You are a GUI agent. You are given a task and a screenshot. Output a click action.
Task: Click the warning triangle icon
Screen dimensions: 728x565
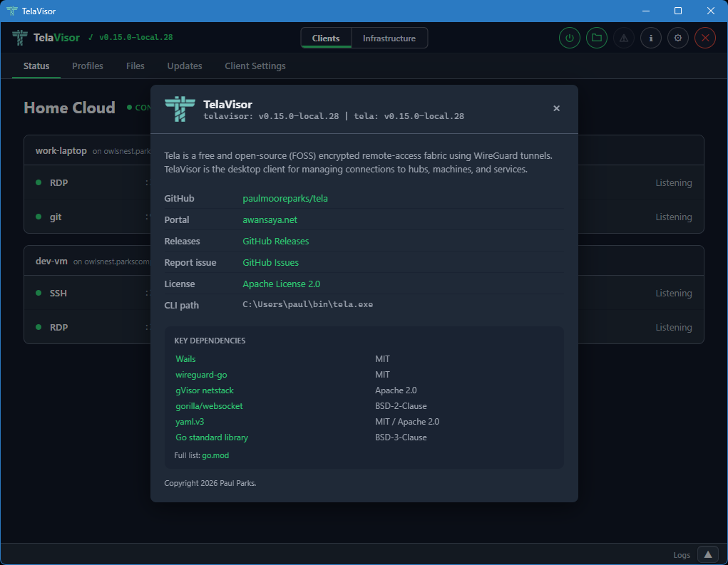pos(623,38)
